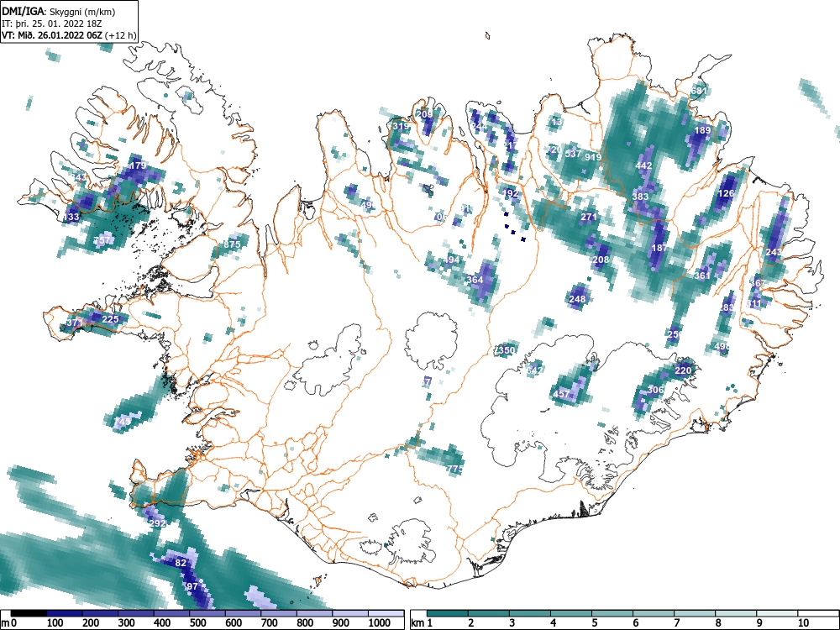840x630 pixels.
Task: Select the 'IT: þri. 25. 01. 2022 18Z' line
Action: tap(52, 24)
